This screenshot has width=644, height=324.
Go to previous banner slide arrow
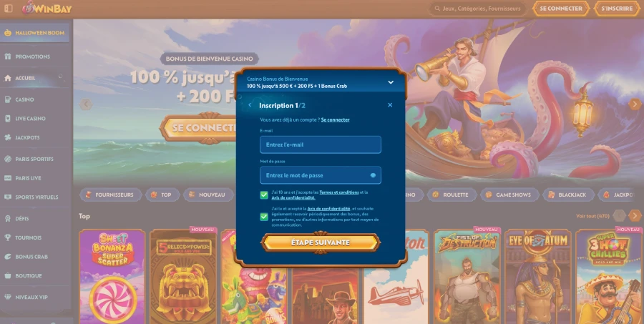coord(85,104)
